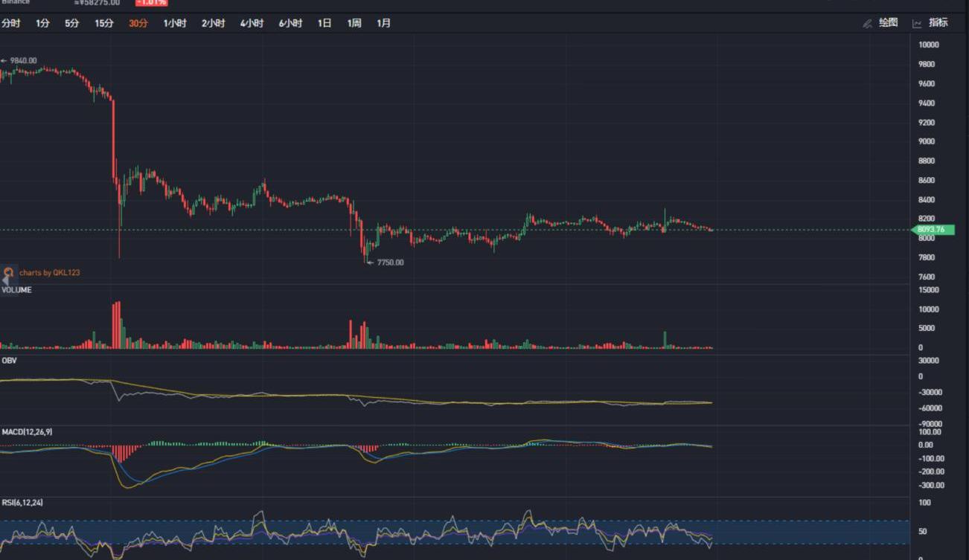Open the 绘图 drawing tools
The image size is (969, 560).
click(x=888, y=23)
